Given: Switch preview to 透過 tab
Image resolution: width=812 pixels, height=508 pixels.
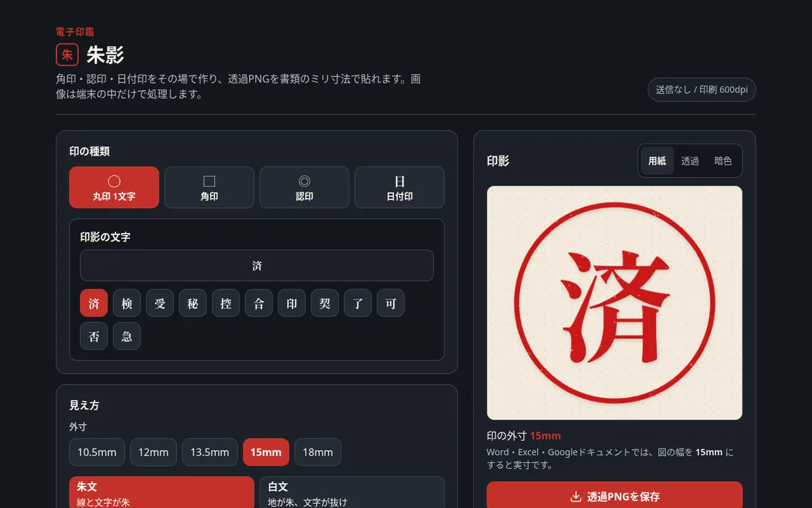Looking at the screenshot, I should (690, 161).
